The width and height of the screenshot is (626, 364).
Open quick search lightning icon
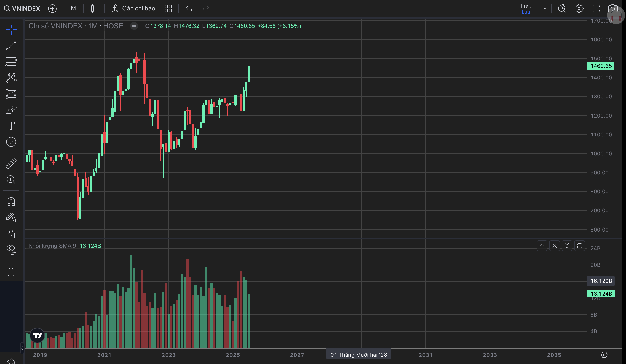coord(562,8)
